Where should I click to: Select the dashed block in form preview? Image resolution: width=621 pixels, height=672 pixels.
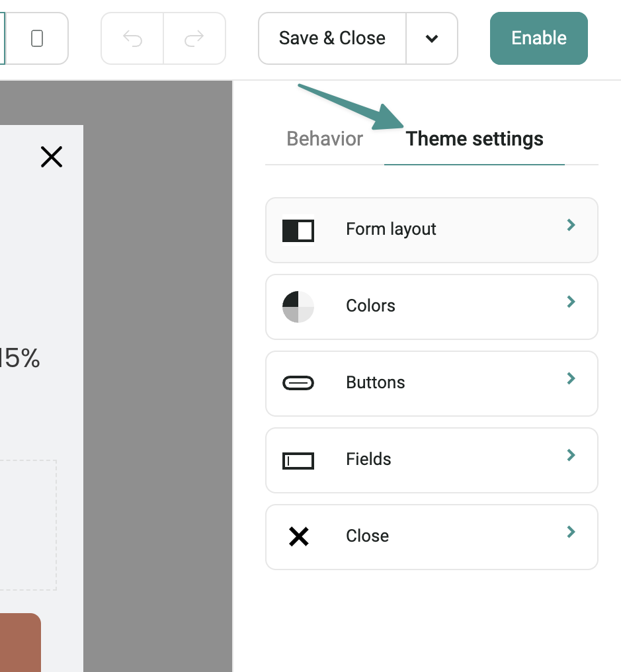coord(28,525)
